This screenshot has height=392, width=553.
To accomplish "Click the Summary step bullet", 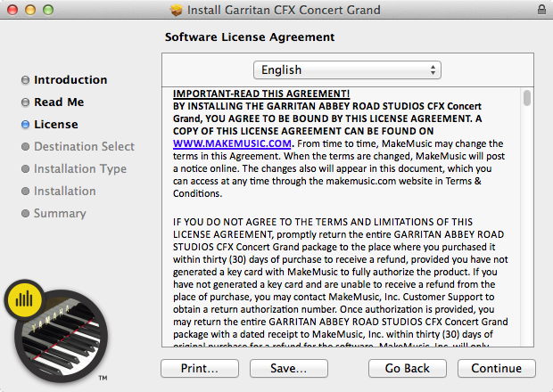I will (x=25, y=214).
